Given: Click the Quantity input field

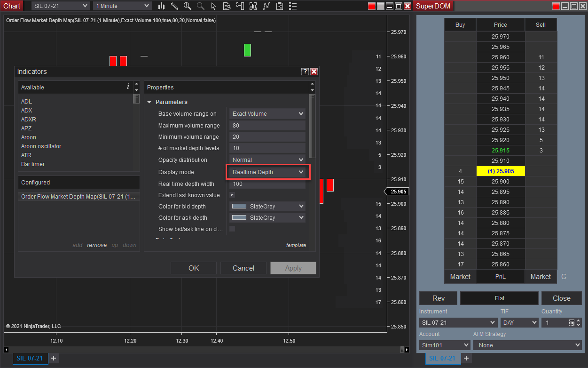Looking at the screenshot, I should (x=555, y=323).
